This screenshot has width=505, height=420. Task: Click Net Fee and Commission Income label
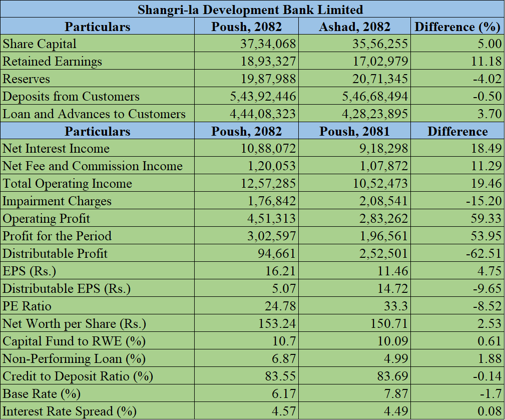coord(93,166)
